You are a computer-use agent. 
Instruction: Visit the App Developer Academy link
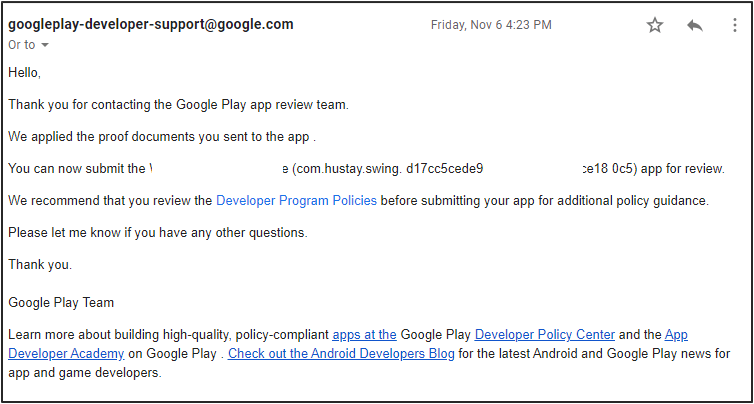(x=66, y=353)
